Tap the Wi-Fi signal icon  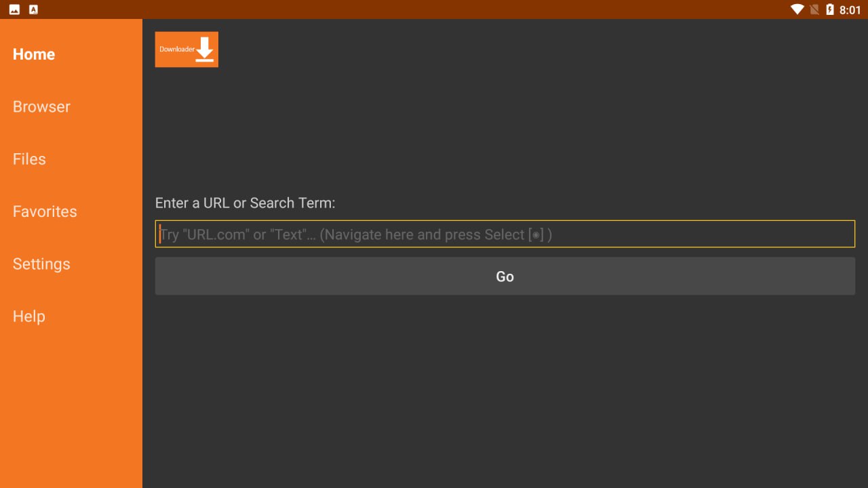797,9
